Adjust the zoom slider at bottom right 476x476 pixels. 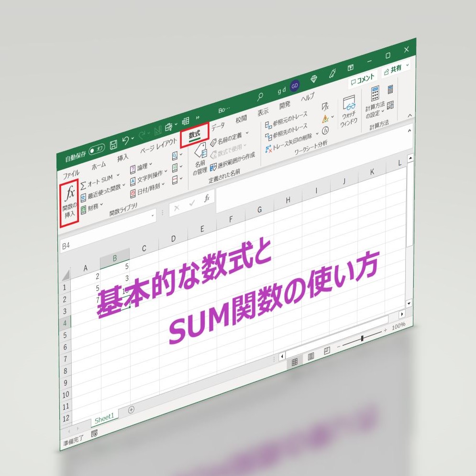362,338
